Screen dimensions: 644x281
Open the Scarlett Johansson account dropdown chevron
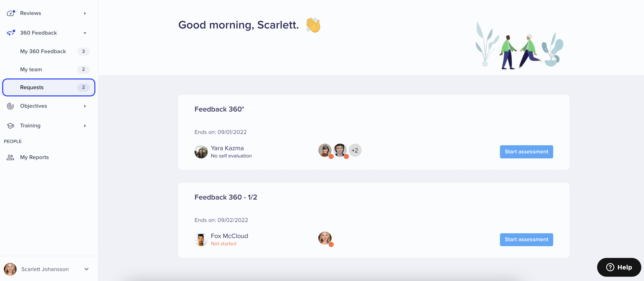[87, 269]
